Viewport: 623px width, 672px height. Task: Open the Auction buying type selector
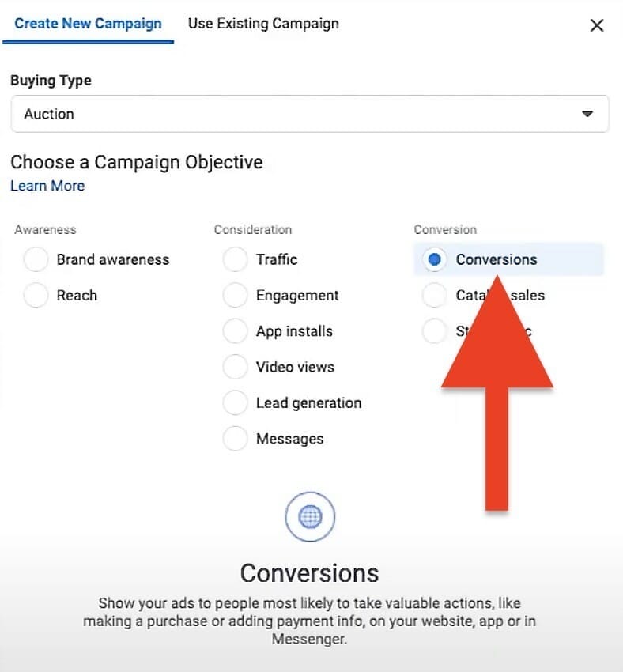[x=308, y=114]
